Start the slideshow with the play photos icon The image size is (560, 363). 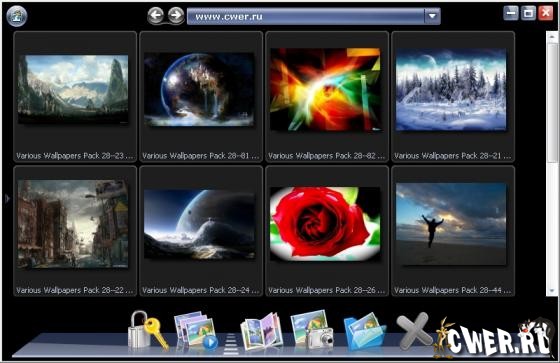coord(196,330)
